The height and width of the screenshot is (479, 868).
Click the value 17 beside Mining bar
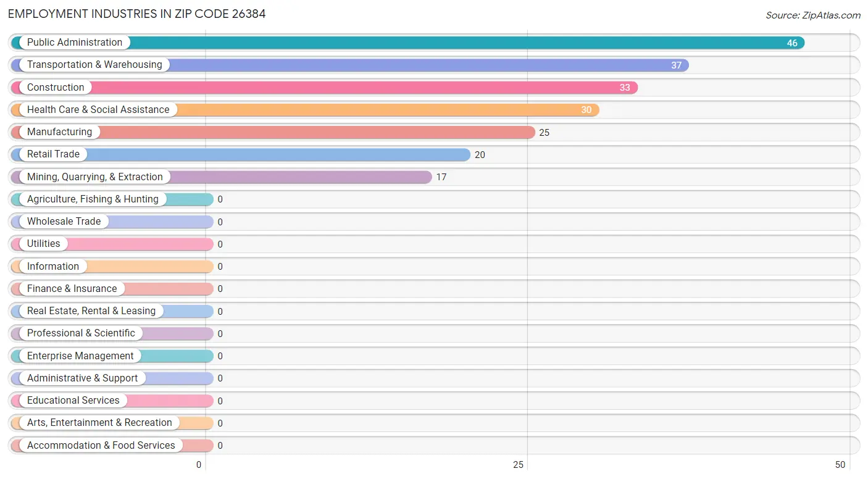point(441,177)
